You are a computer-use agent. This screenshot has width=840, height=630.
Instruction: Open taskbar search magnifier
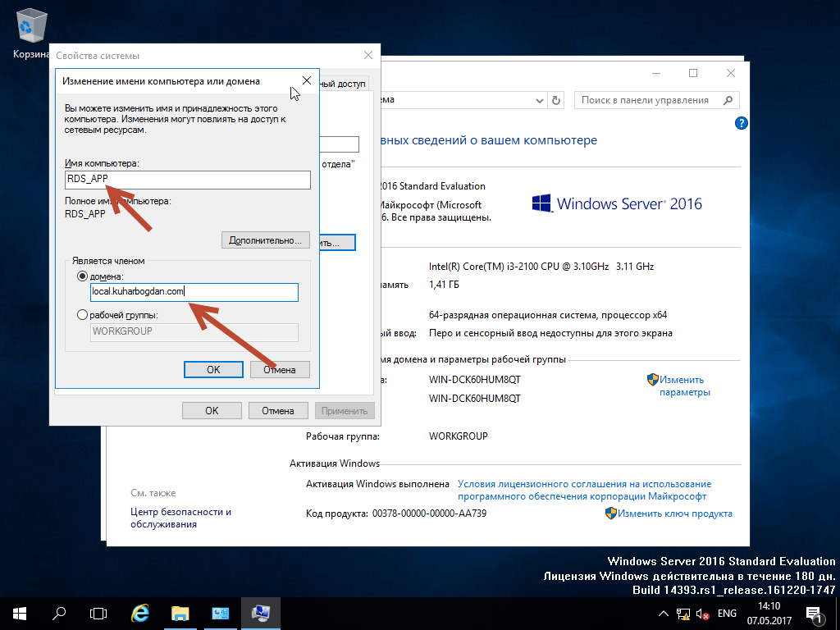(x=59, y=613)
